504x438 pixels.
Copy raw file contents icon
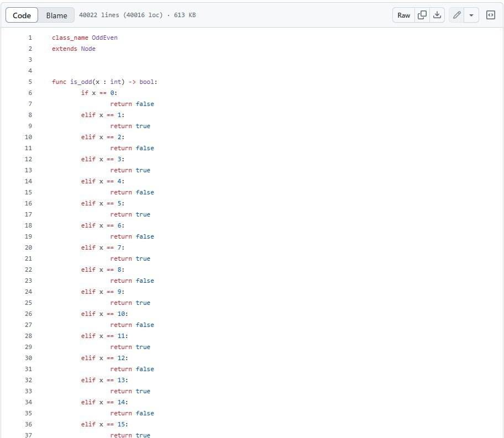(422, 15)
